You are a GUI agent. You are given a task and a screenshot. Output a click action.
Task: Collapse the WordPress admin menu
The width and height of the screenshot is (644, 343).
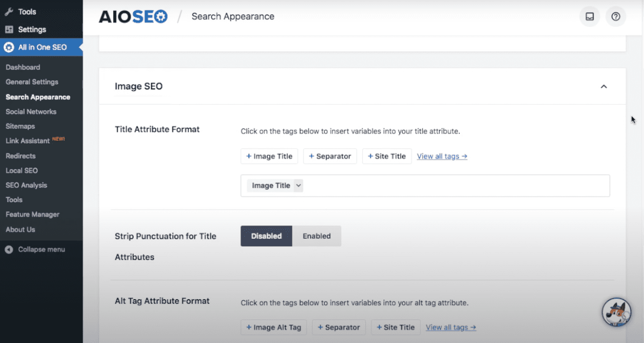tap(41, 249)
